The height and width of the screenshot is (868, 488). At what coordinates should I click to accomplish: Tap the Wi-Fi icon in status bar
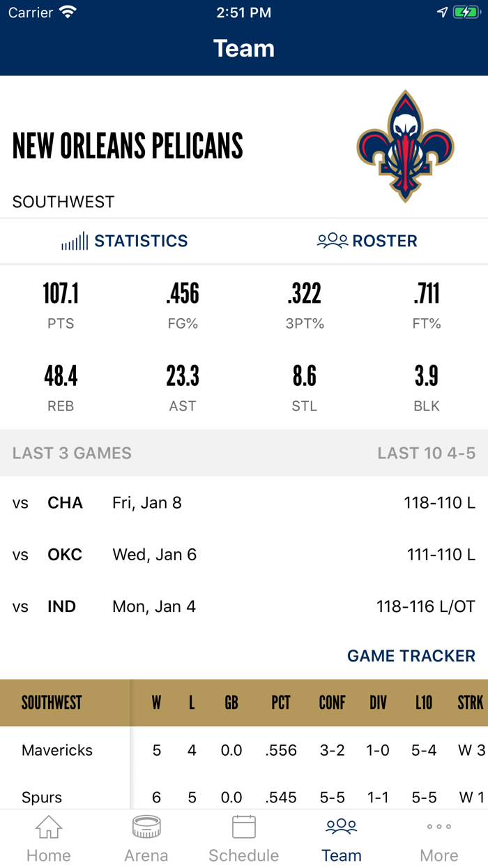pos(68,11)
